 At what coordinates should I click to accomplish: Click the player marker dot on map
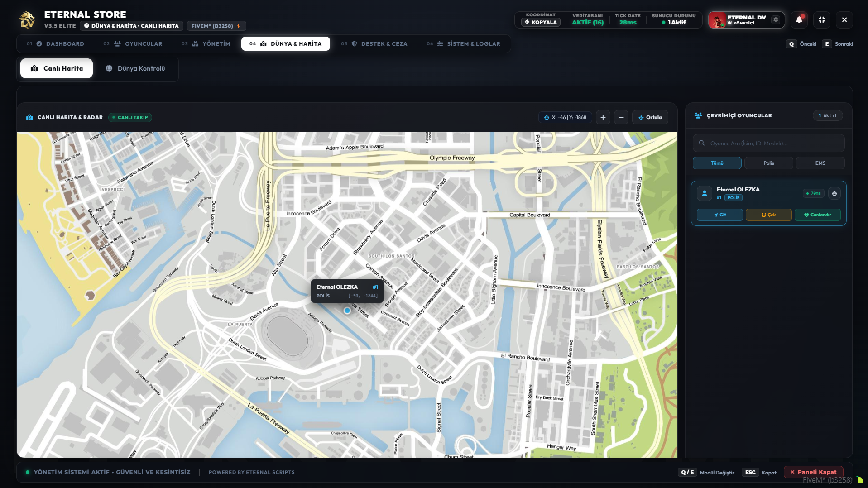(x=347, y=311)
